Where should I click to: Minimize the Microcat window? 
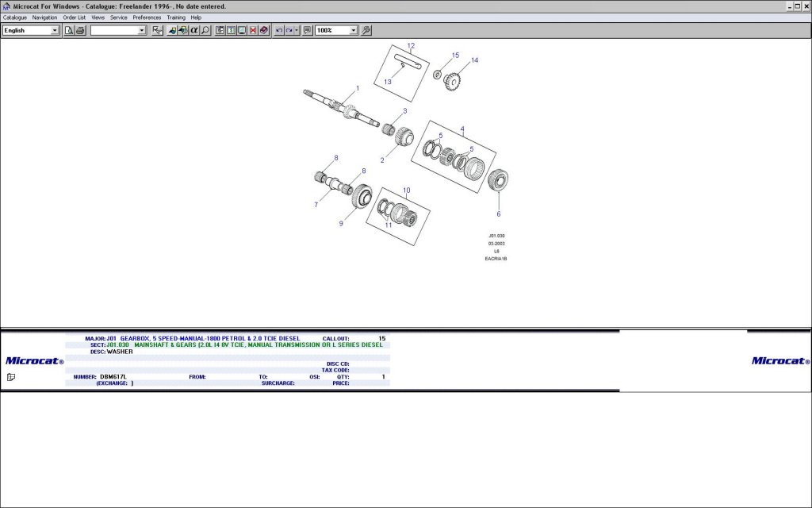coord(791,6)
